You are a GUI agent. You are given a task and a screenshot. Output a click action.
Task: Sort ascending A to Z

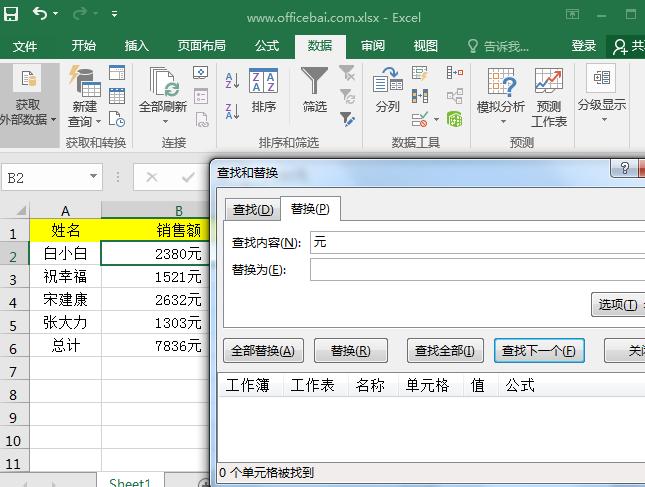click(232, 81)
